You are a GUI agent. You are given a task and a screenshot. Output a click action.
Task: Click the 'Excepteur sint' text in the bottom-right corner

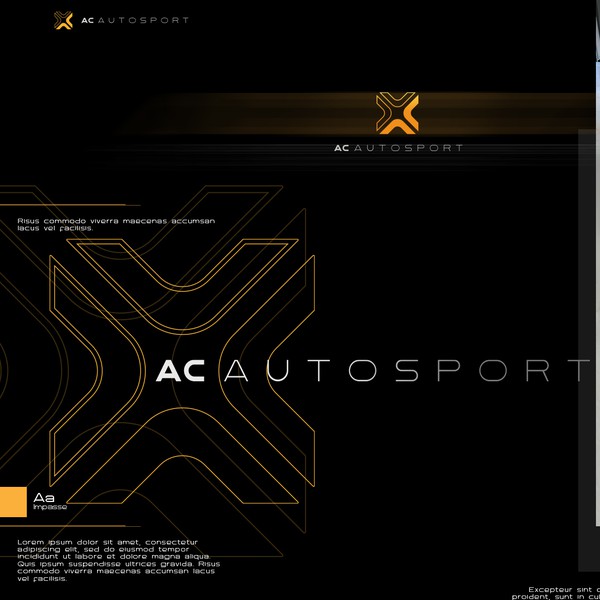(556, 593)
